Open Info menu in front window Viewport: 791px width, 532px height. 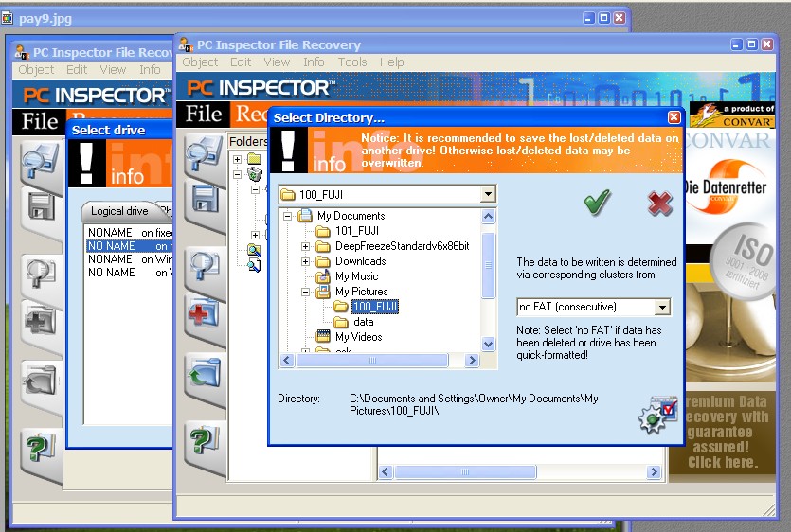point(314,62)
